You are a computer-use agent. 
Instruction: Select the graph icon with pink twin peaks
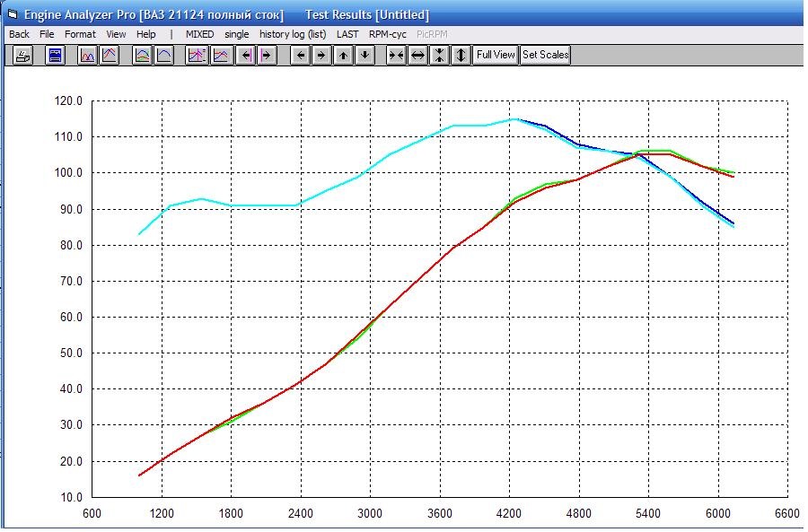pyautogui.click(x=88, y=55)
